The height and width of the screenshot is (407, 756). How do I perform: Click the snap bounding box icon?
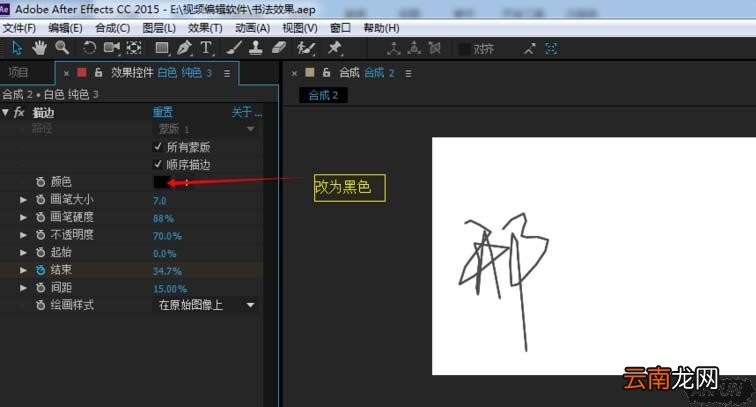pyautogui.click(x=551, y=48)
